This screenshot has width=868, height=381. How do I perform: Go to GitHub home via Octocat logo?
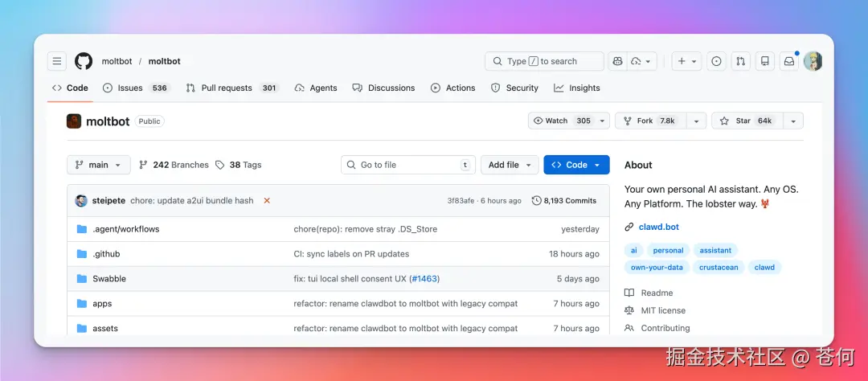click(84, 61)
